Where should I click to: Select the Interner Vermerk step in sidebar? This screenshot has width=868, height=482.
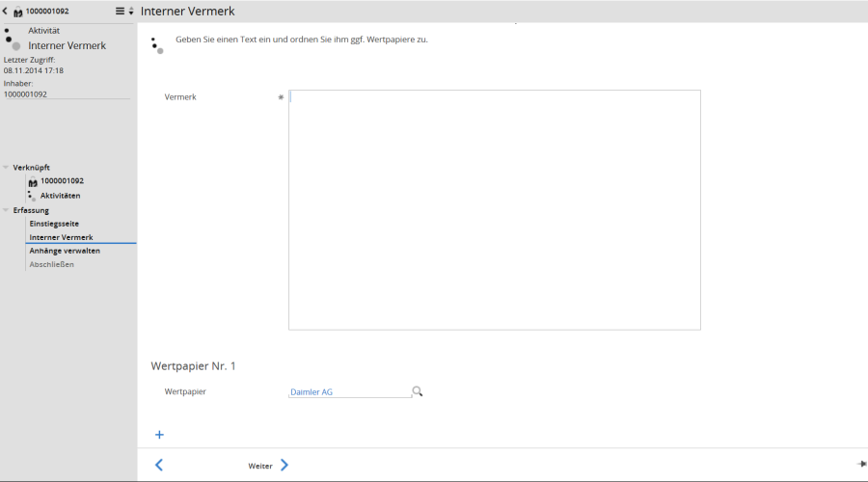61,237
